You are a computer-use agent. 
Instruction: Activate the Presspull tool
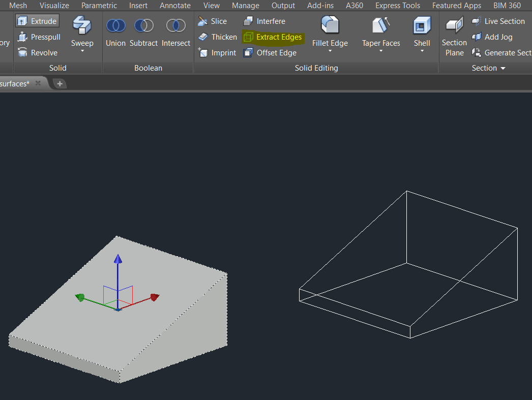(39, 37)
